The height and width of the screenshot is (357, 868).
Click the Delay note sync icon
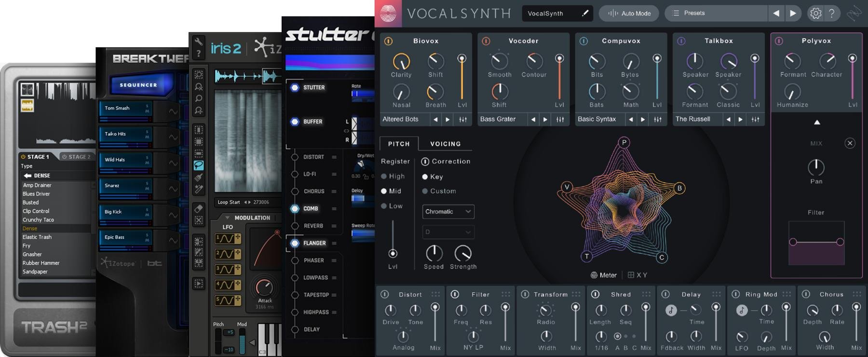tap(671, 311)
